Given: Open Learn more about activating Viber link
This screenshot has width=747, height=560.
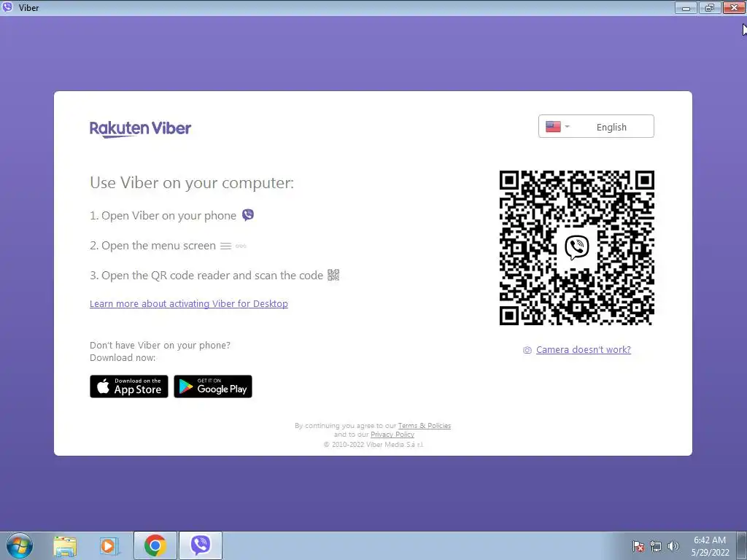Looking at the screenshot, I should tap(189, 304).
